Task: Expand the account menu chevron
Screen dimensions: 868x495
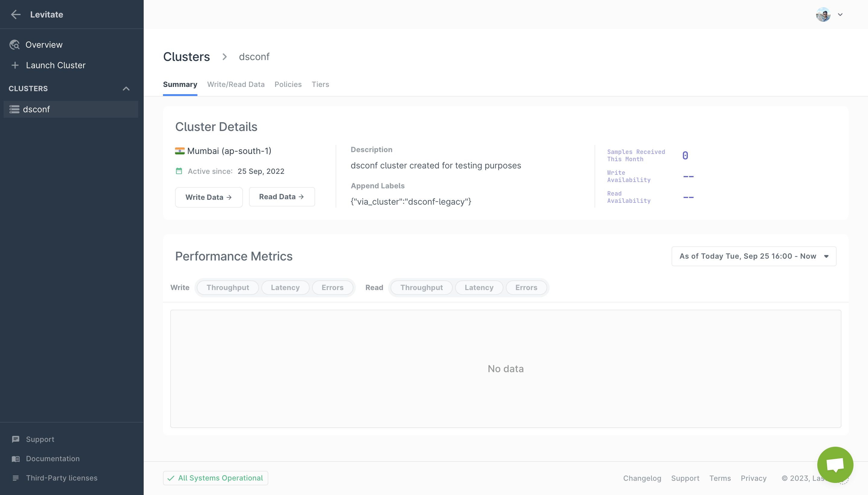Action: pos(840,14)
